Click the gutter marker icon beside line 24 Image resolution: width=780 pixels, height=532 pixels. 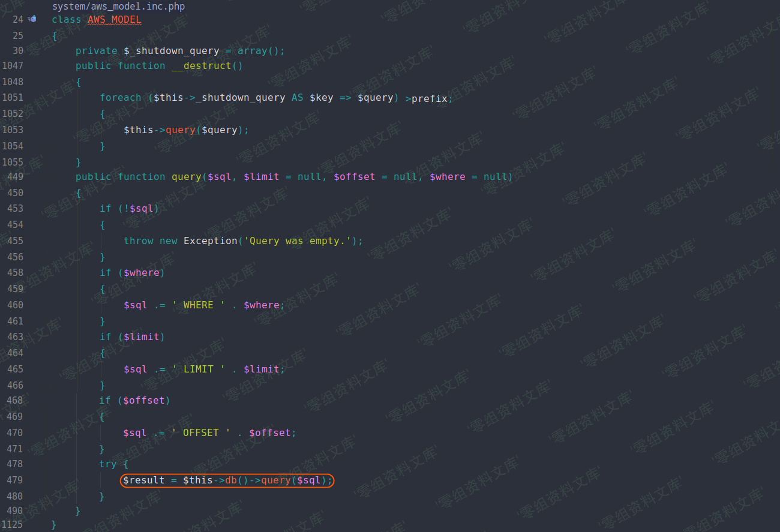(x=32, y=19)
